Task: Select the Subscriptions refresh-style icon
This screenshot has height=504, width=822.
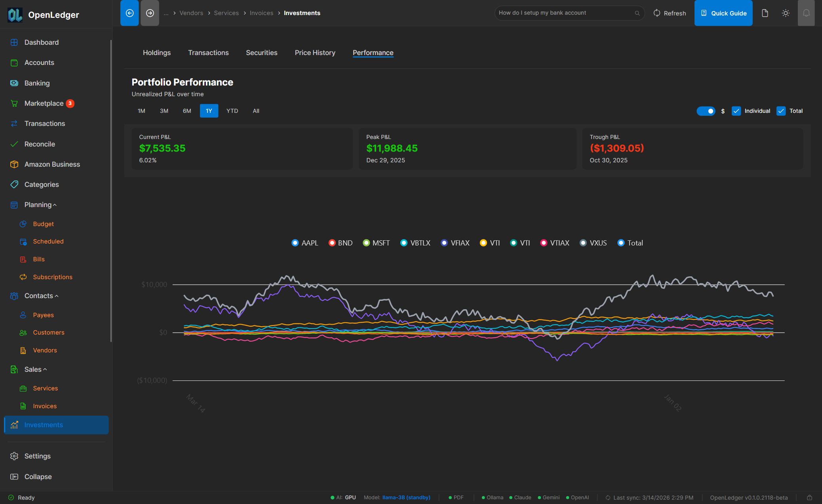Action: (x=23, y=277)
